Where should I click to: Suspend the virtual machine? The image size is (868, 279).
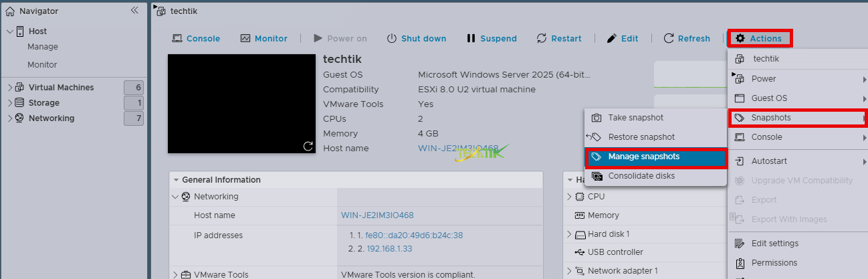tap(492, 38)
